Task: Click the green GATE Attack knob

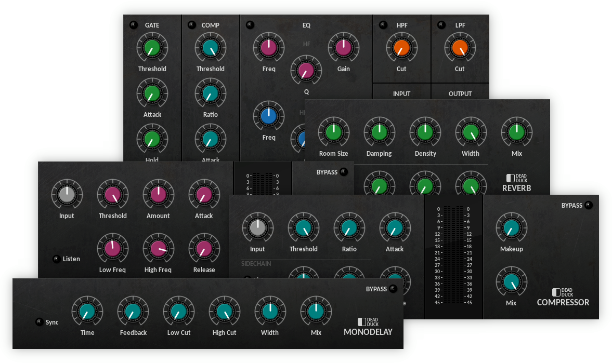Action: click(x=152, y=93)
